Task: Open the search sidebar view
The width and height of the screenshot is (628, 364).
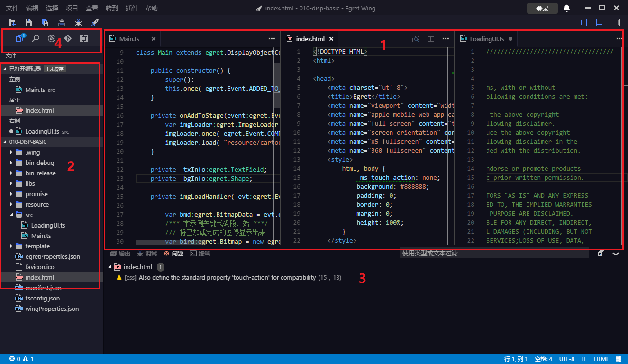Action: click(36, 39)
